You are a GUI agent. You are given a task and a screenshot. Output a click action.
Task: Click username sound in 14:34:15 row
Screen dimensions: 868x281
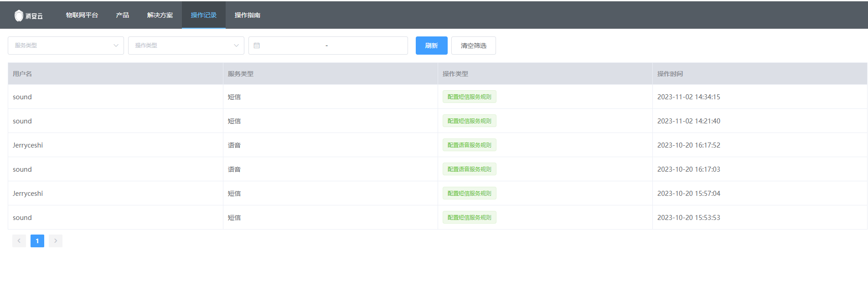point(22,97)
